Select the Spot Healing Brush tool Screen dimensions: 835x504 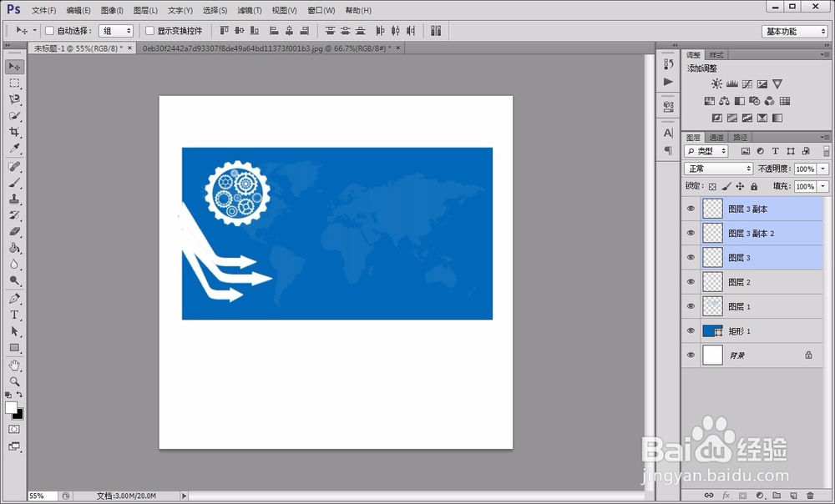(14, 167)
